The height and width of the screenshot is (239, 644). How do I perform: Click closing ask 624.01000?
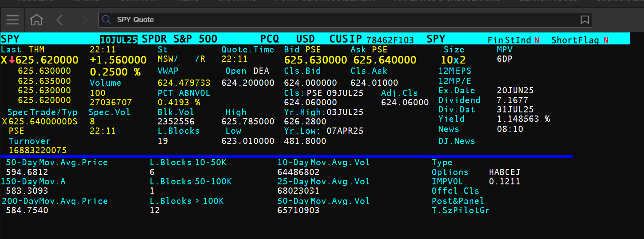pyautogui.click(x=374, y=83)
